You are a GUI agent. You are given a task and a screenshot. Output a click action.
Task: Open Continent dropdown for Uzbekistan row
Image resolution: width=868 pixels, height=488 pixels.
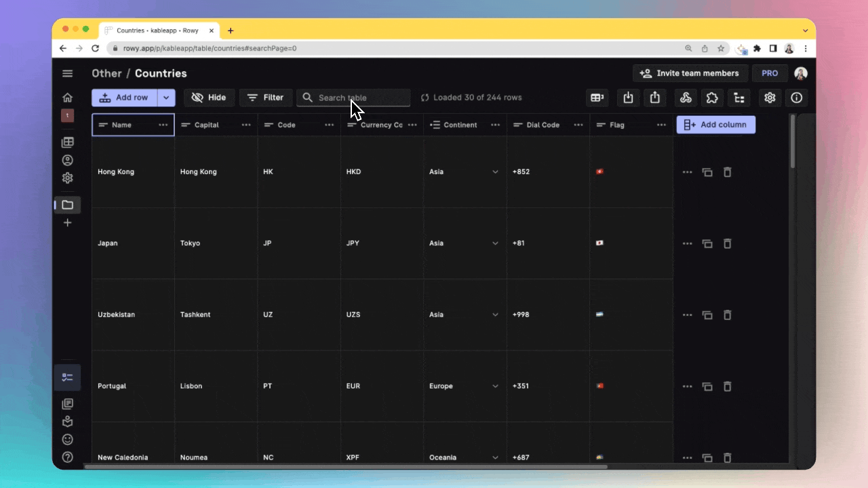pos(495,314)
